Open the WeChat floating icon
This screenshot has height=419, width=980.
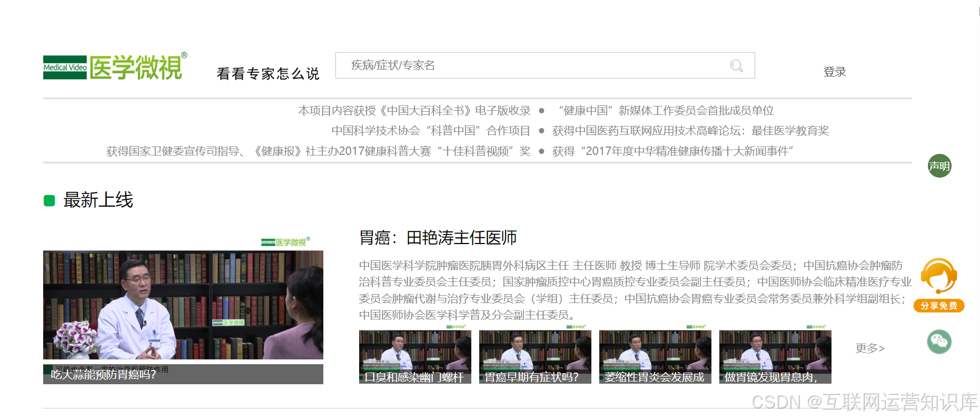tap(939, 342)
